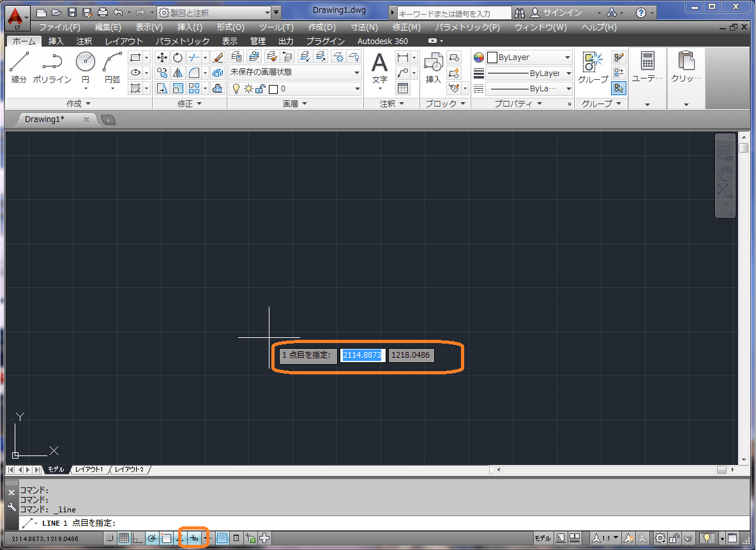The width and height of the screenshot is (756, 550).
Task: Open the layer 0 dropdown list
Action: coord(295,89)
